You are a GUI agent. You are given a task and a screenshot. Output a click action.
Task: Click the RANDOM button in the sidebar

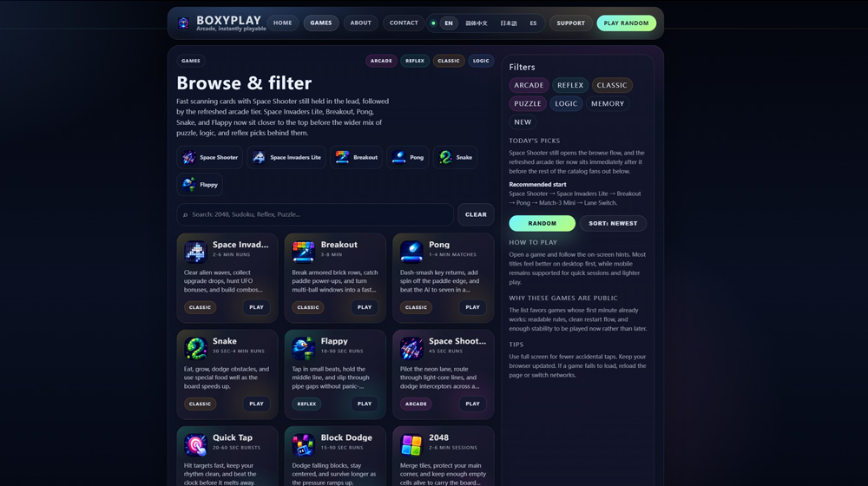tap(542, 224)
